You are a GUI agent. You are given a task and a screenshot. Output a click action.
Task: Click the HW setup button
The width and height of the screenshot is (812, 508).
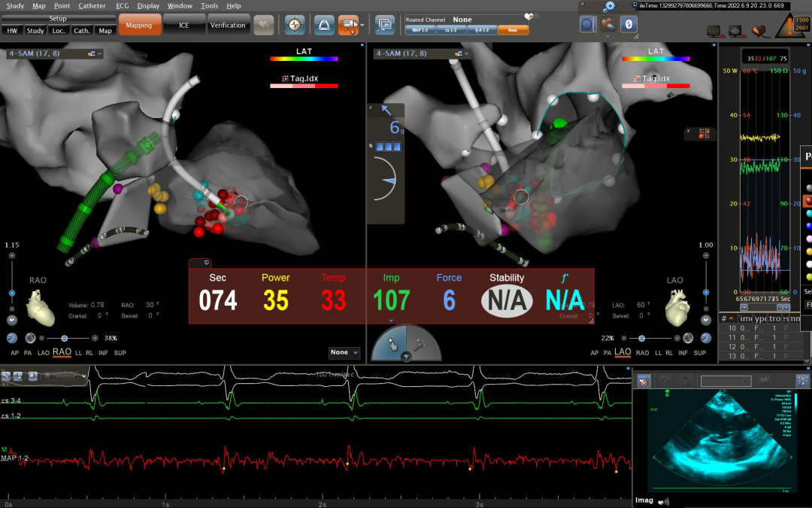tap(13, 31)
